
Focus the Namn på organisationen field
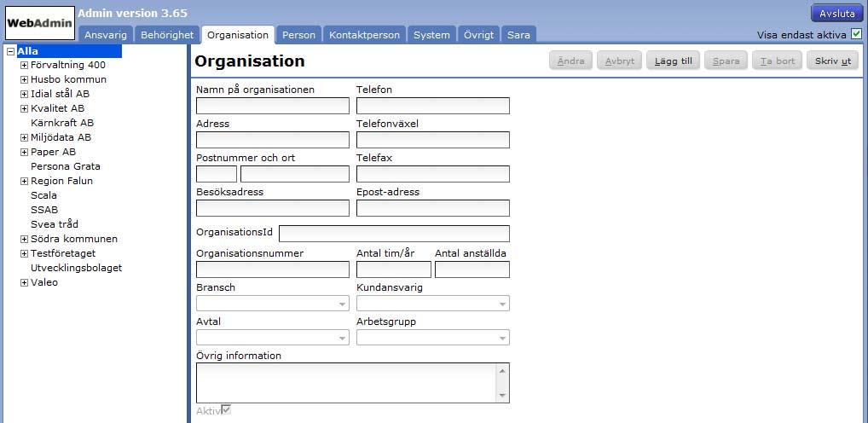click(273, 106)
